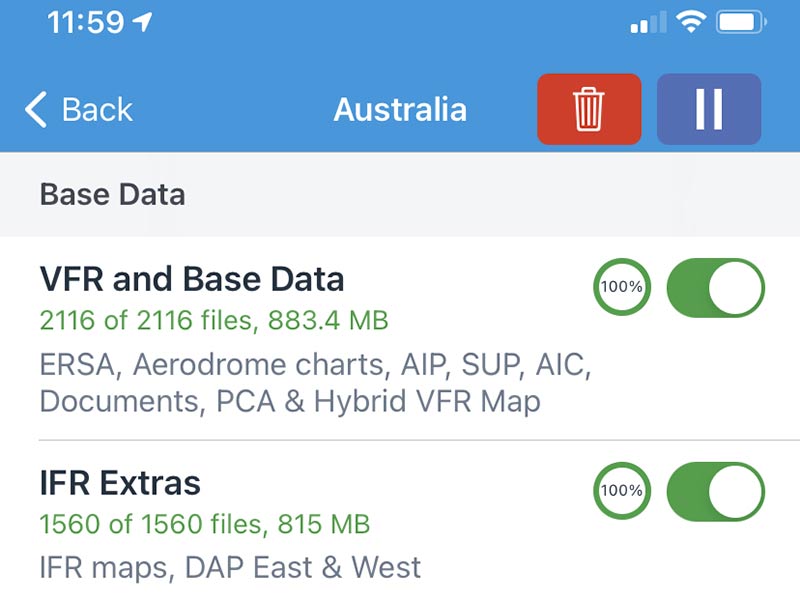The image size is (800, 600).
Task: Tap the Base Data section header
Action: pos(112,194)
